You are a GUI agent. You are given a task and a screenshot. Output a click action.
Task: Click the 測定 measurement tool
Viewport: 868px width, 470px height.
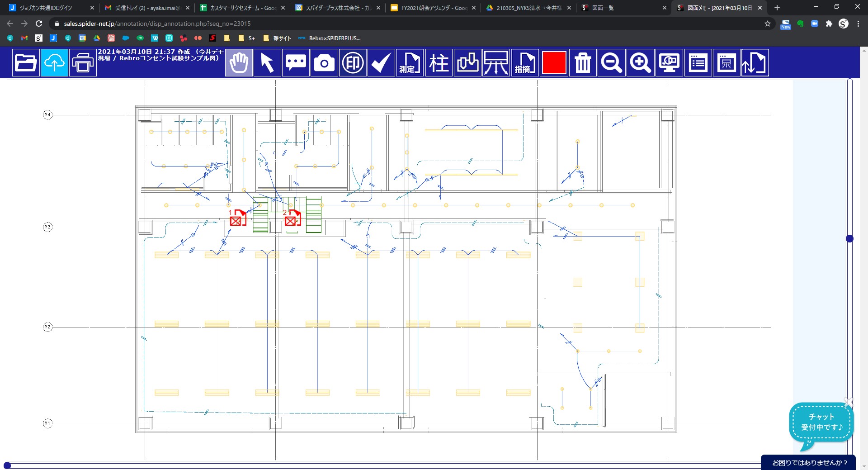410,62
